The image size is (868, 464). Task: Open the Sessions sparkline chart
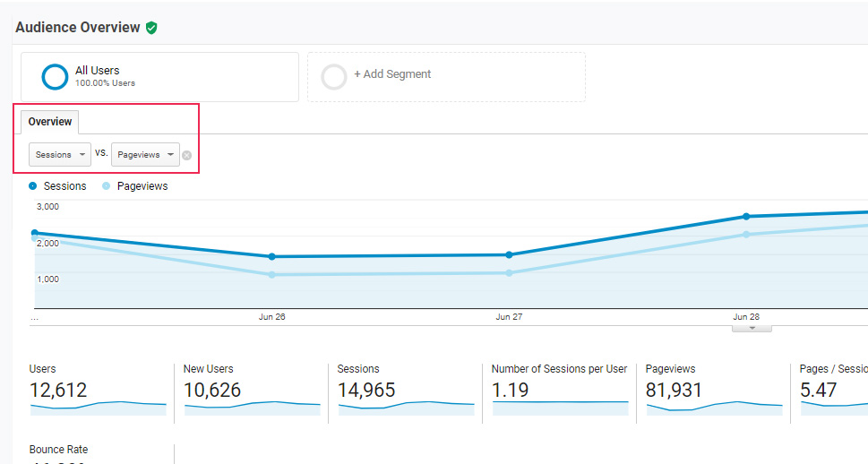click(407, 408)
